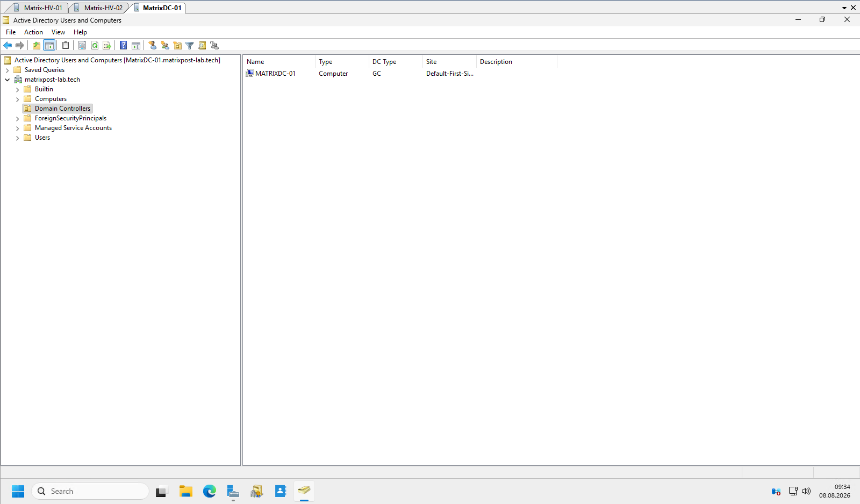
Task: Expand the Managed Service Accounts container
Action: coord(17,128)
